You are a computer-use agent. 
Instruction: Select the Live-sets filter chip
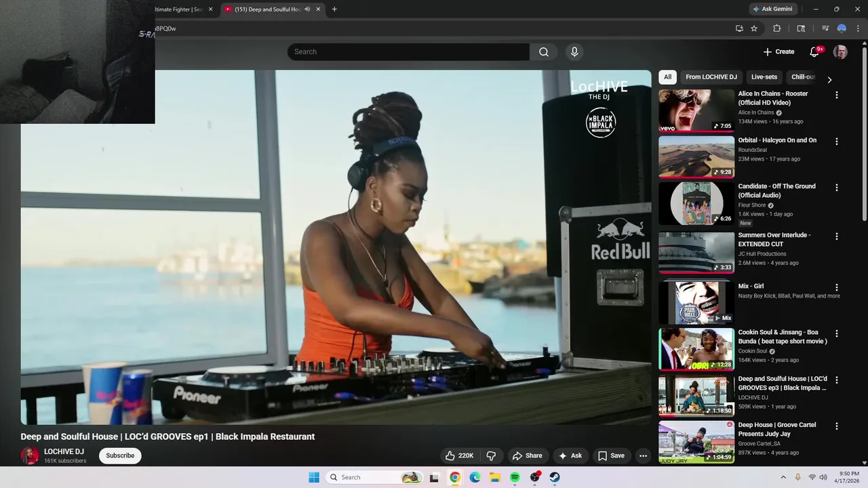click(x=764, y=77)
